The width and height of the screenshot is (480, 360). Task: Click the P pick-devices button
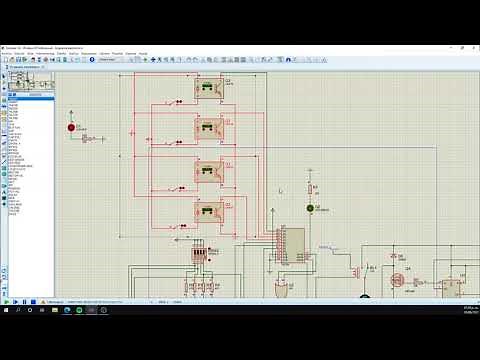[10, 95]
